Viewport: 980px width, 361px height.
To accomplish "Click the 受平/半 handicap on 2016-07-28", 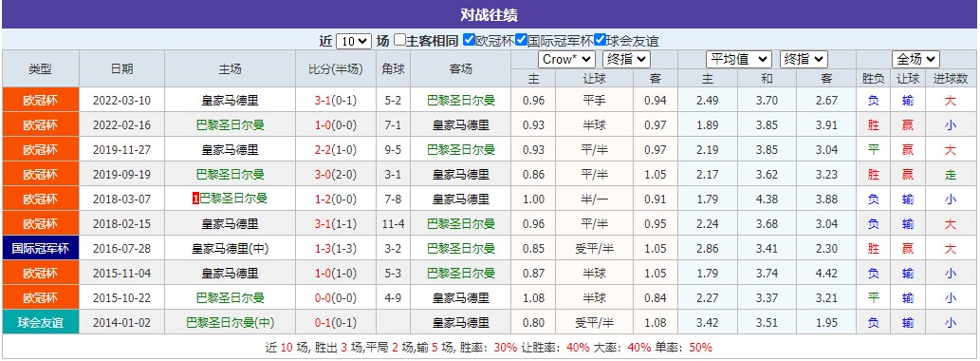I will 595,248.
